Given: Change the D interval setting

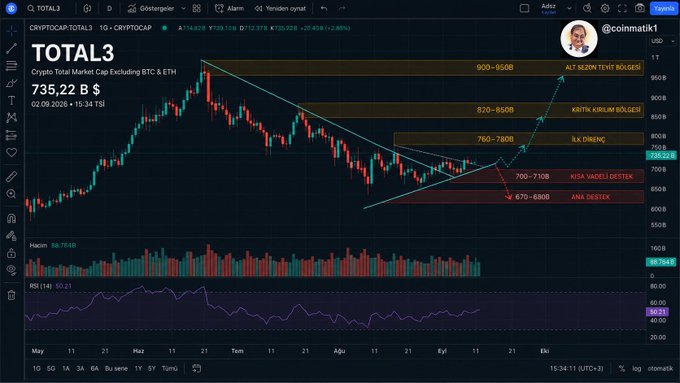Looking at the screenshot, I should pyautogui.click(x=109, y=8).
